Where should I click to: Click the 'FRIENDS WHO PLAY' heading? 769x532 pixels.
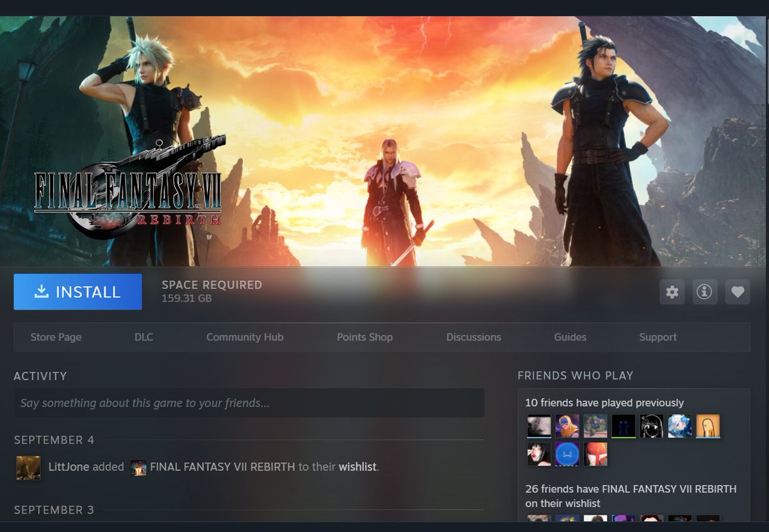[575, 376]
